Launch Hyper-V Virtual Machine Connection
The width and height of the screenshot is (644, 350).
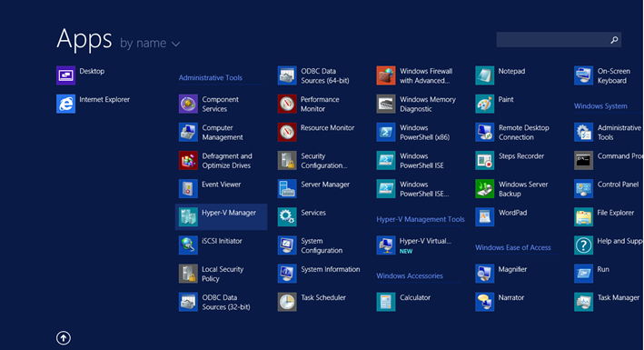(414, 245)
